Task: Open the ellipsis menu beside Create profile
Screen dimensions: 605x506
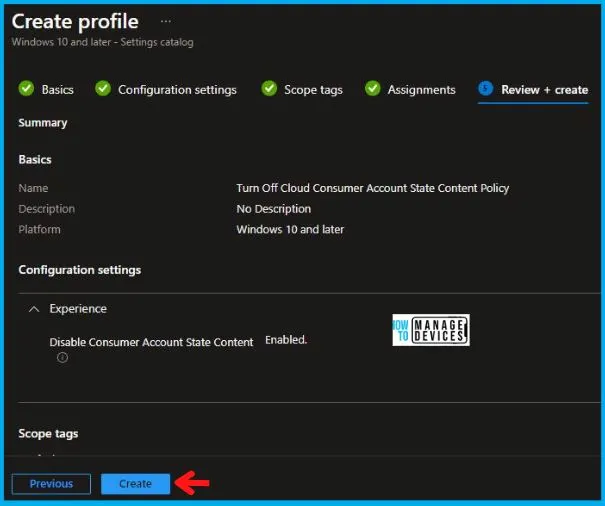Action: pyautogui.click(x=166, y=21)
